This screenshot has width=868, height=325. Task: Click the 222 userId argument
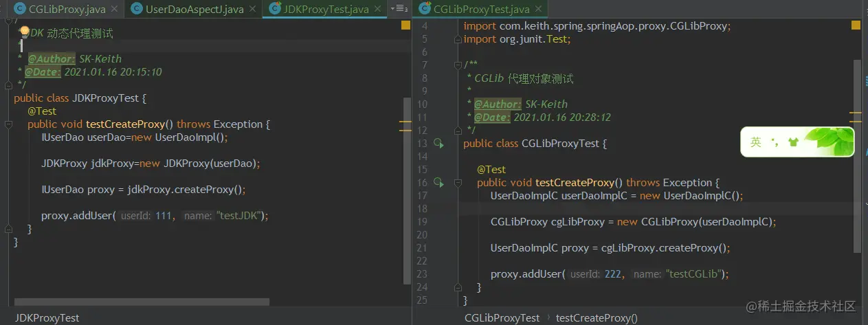[x=613, y=274]
